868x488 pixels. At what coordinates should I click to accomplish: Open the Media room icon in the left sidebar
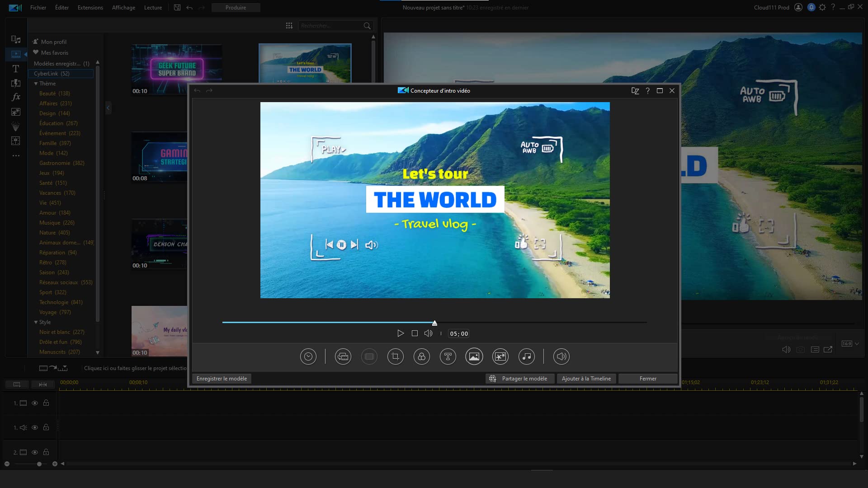pos(16,40)
